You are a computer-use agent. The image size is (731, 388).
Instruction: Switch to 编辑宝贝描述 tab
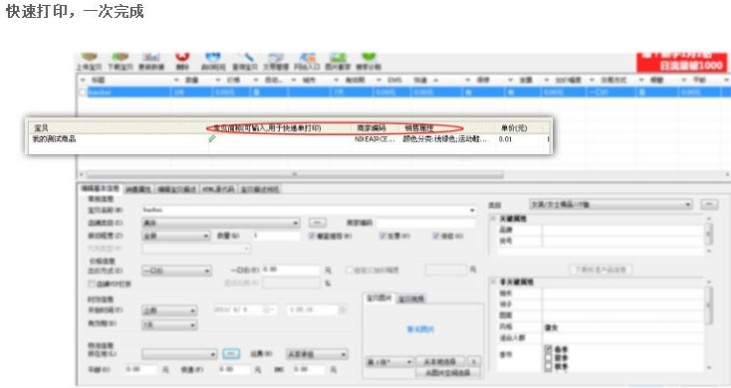click(177, 189)
